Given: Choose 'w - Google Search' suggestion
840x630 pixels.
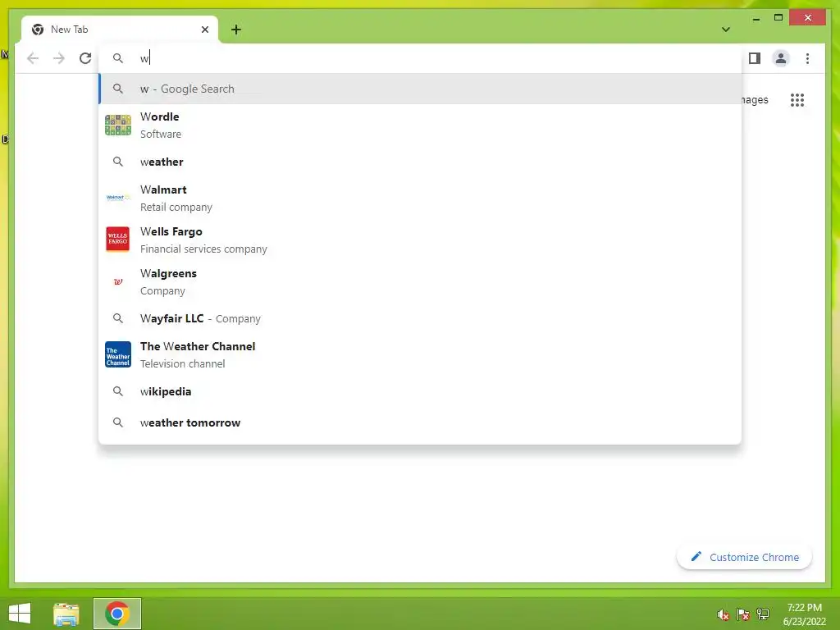Looking at the screenshot, I should coord(421,89).
